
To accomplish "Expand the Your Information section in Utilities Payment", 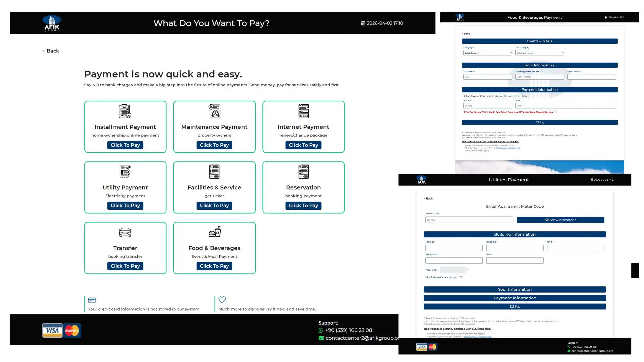I will [x=515, y=289].
